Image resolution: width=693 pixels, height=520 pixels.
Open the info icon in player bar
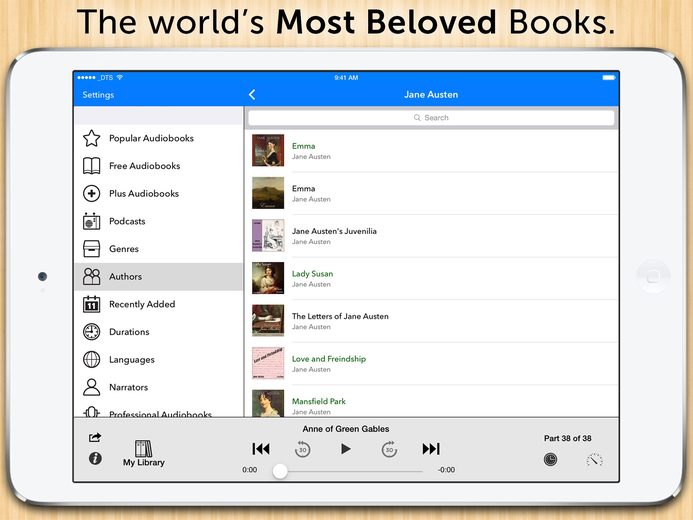click(x=95, y=458)
